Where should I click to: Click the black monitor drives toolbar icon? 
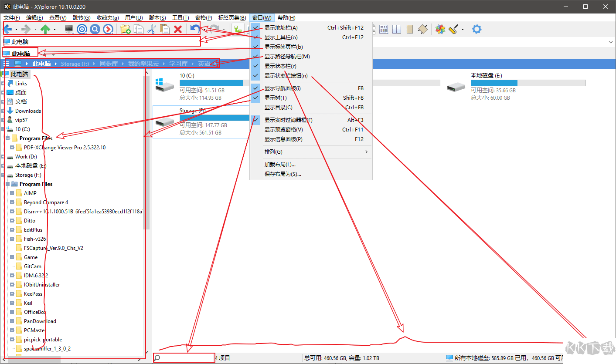coord(69,29)
